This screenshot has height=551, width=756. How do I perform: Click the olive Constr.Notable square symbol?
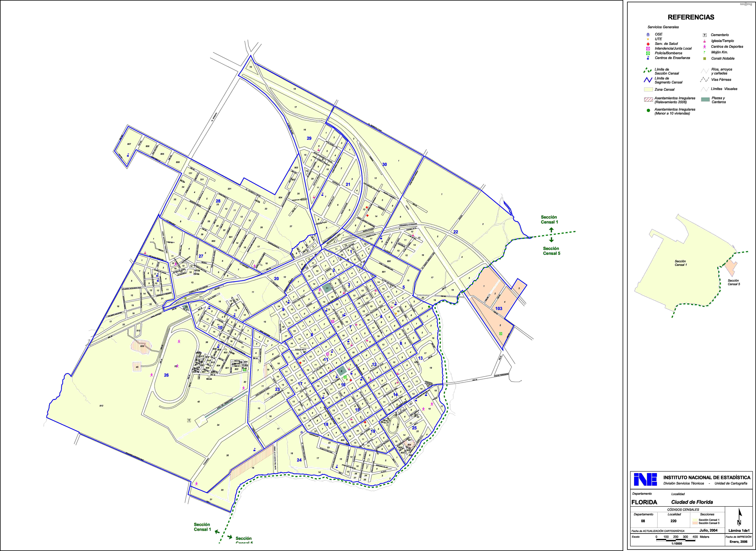pyautogui.click(x=705, y=59)
